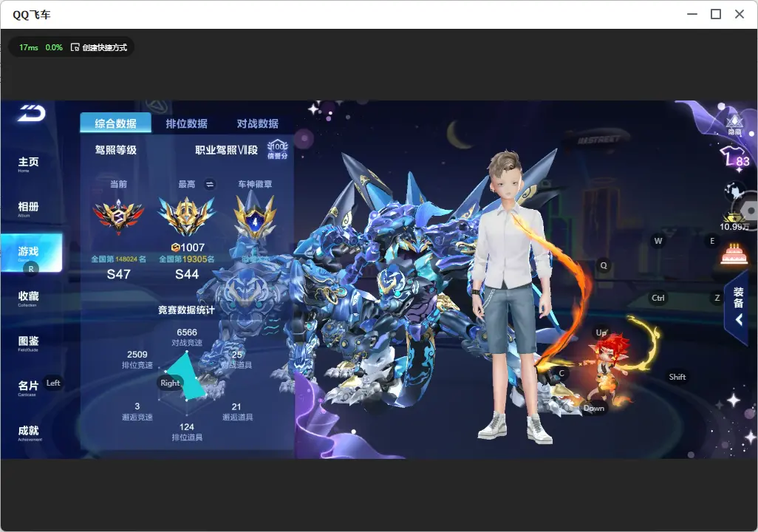Image resolution: width=758 pixels, height=532 pixels.
Task: Click the 全国第19305名 ranking text
Action: 187,259
